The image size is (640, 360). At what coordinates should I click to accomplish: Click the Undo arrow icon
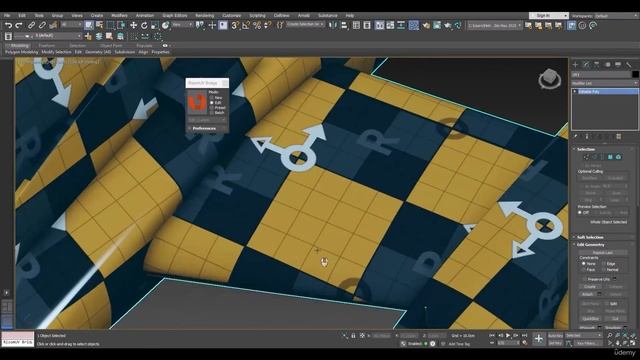click(8, 25)
